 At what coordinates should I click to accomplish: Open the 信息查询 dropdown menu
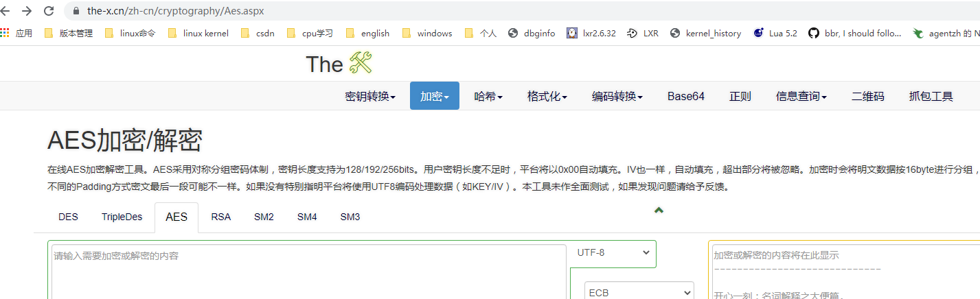[801, 97]
